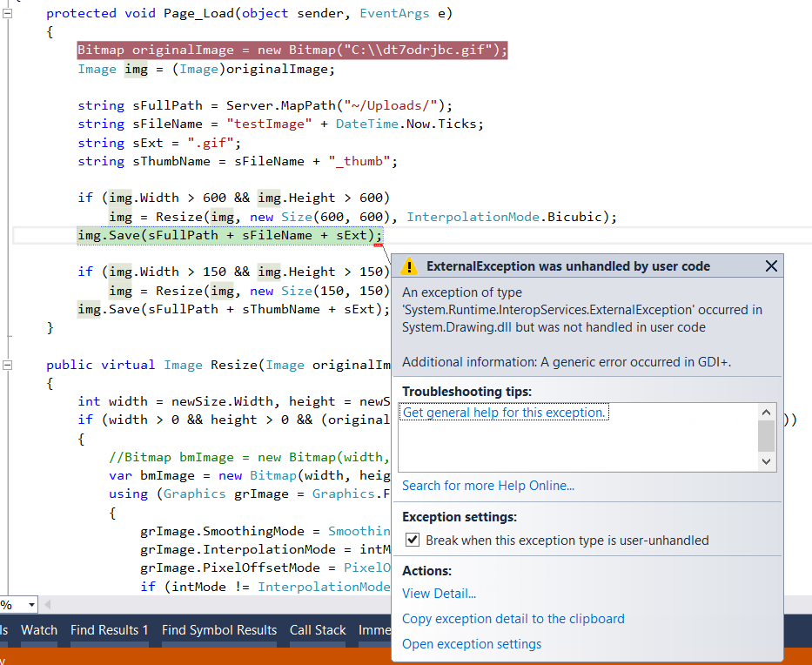Click the yellow warning icon in the exception header
The width and height of the screenshot is (812, 665).
(409, 265)
